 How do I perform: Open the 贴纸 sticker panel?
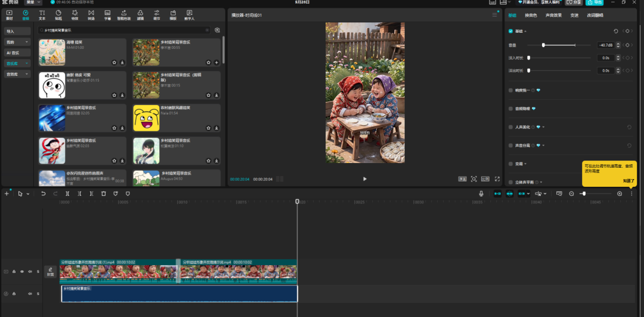tap(58, 15)
